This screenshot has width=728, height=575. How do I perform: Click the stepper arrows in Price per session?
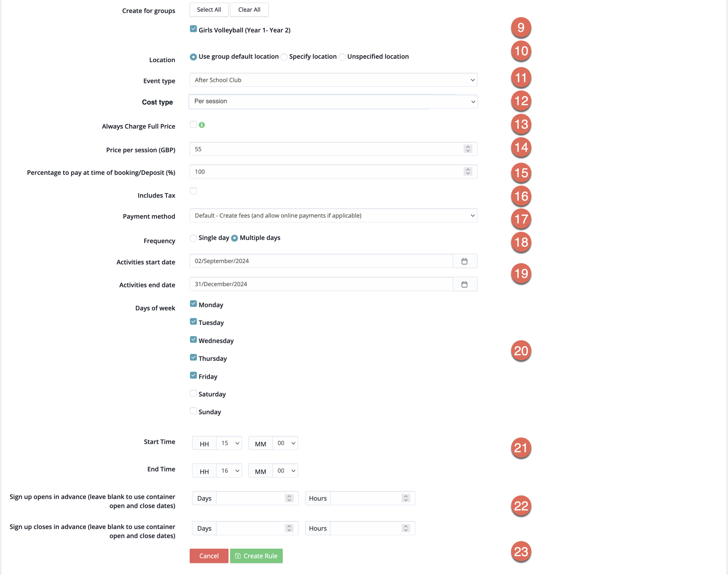coord(468,149)
